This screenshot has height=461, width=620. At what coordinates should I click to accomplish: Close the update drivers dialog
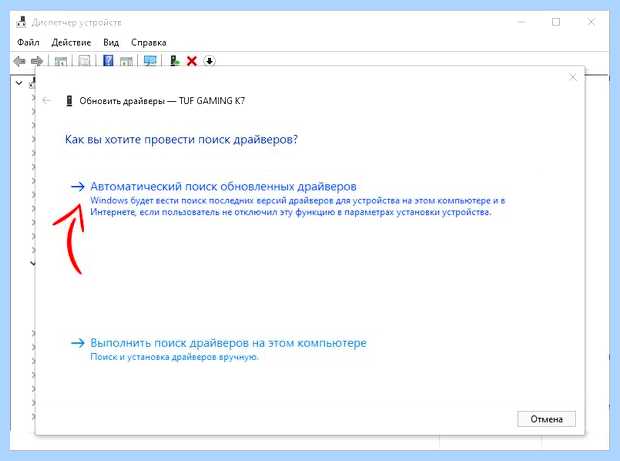pos(573,77)
